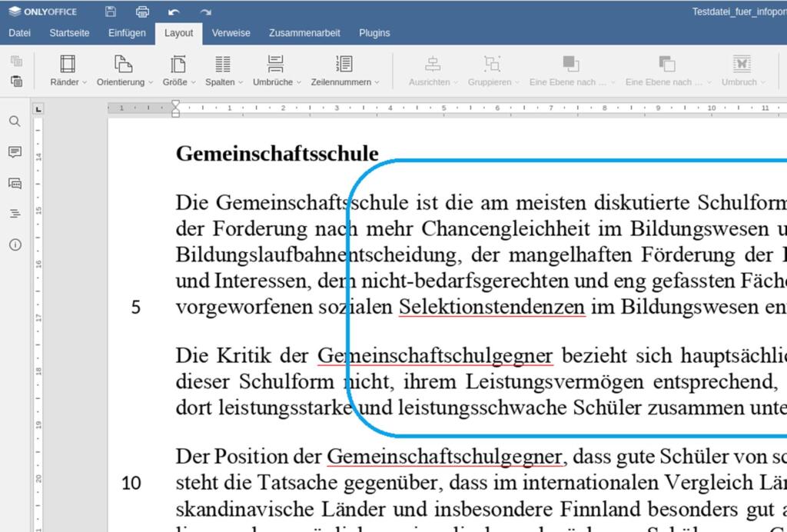Image resolution: width=787 pixels, height=532 pixels.
Task: Click the Save icon in title bar
Action: click(111, 12)
